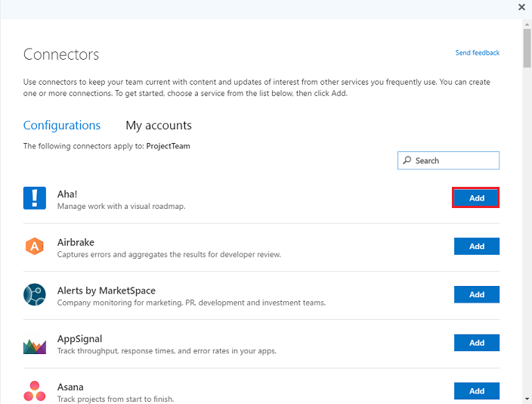The image size is (532, 404).
Task: Click the Airbrake connector title
Action: (75, 242)
